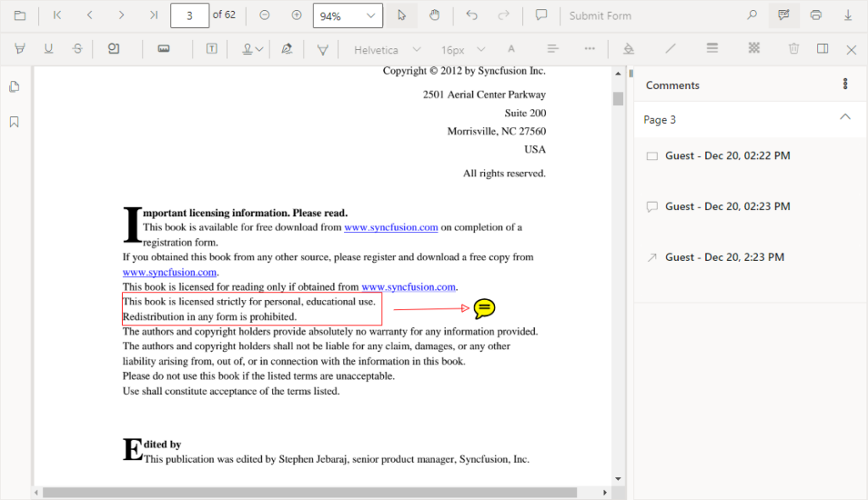Select the measurement ruler tool
The width and height of the screenshot is (868, 500).
pos(164,48)
